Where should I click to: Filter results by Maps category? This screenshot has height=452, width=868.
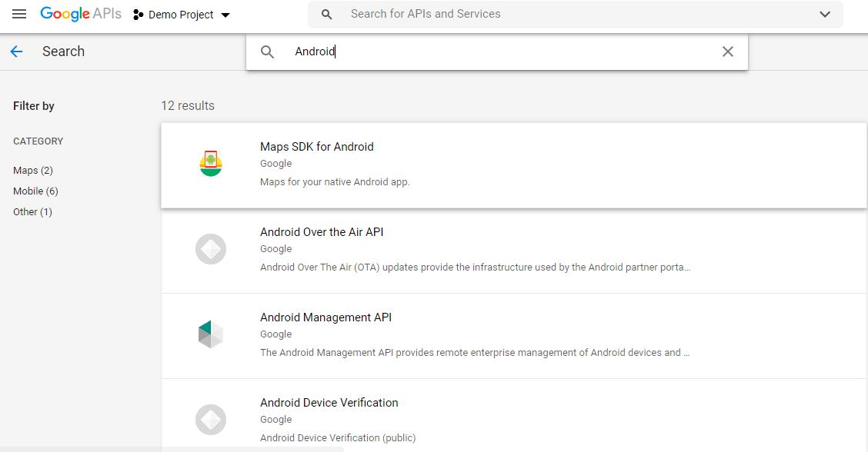(33, 170)
